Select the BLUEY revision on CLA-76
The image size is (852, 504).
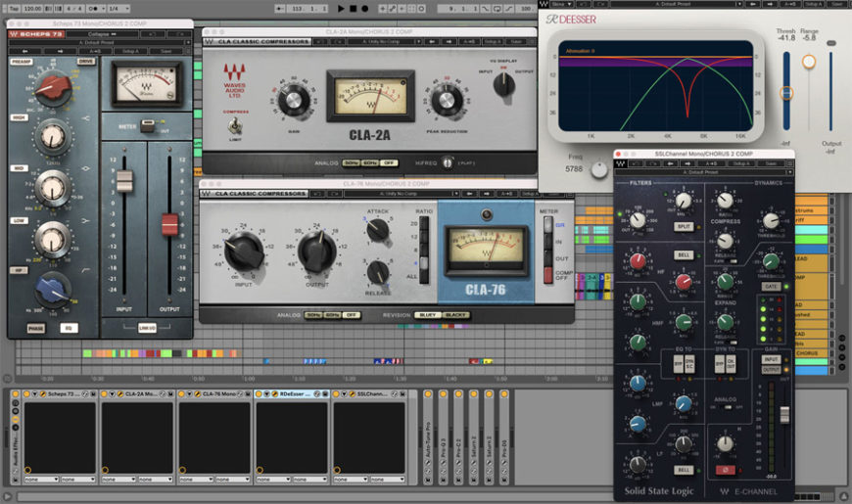426,315
